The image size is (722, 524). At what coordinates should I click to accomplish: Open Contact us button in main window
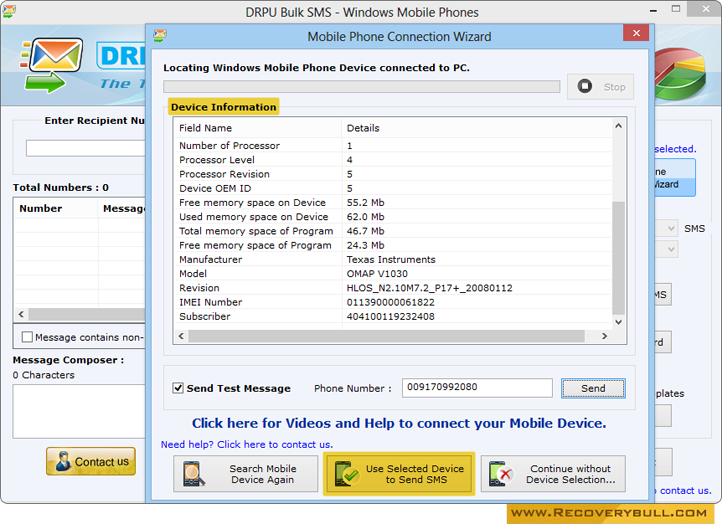point(91,461)
